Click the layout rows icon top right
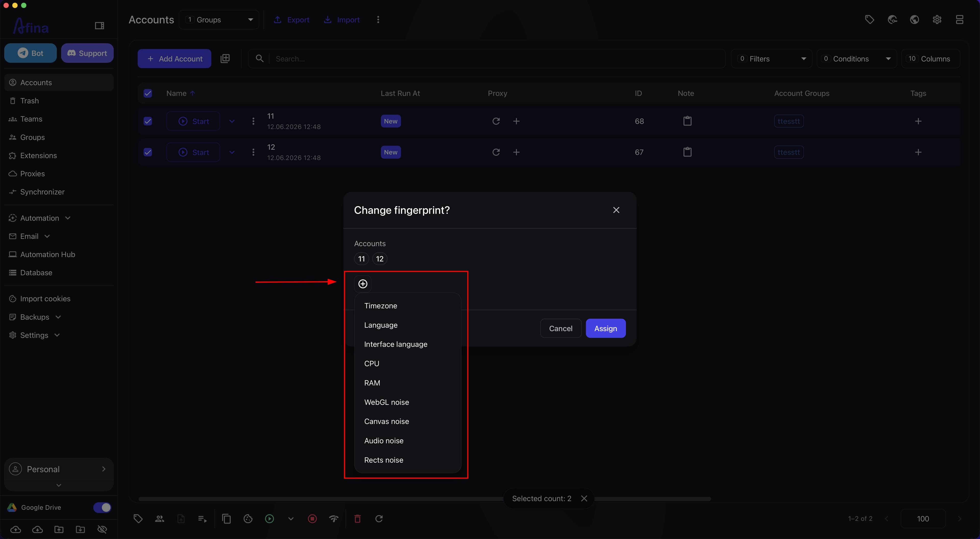 960,19
